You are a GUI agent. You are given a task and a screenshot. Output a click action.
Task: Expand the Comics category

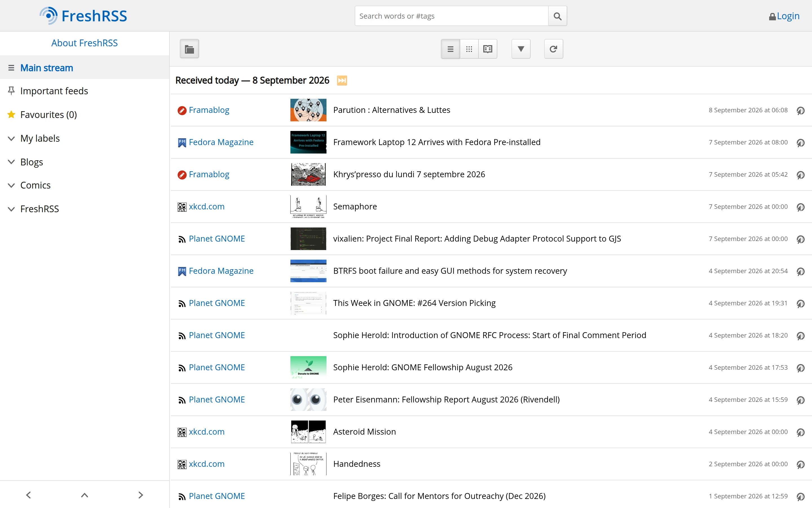click(x=11, y=185)
